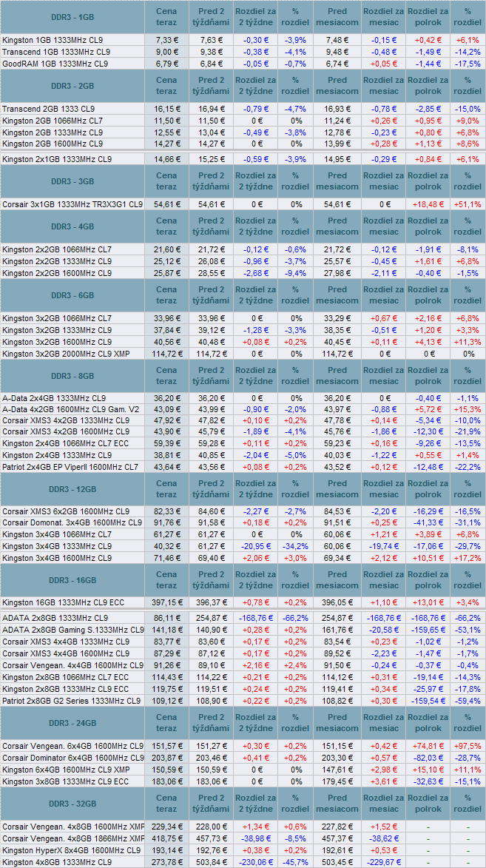
Task: Click Rozdiel za mesiac header in DDR3 - 4GB section
Action: pyautogui.click(x=384, y=227)
